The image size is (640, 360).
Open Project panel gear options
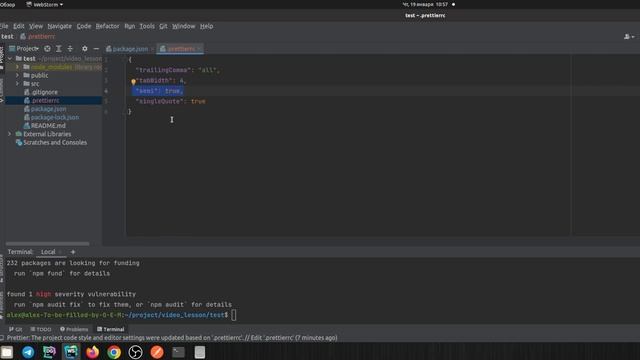click(x=84, y=49)
